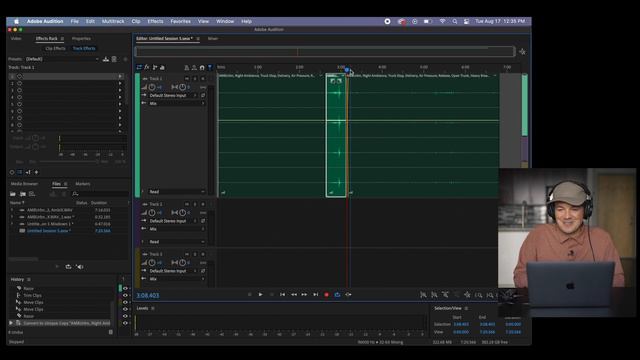Open Track 2 Default Stereo Input dropdown
The height and width of the screenshot is (360, 640).
pos(173,221)
